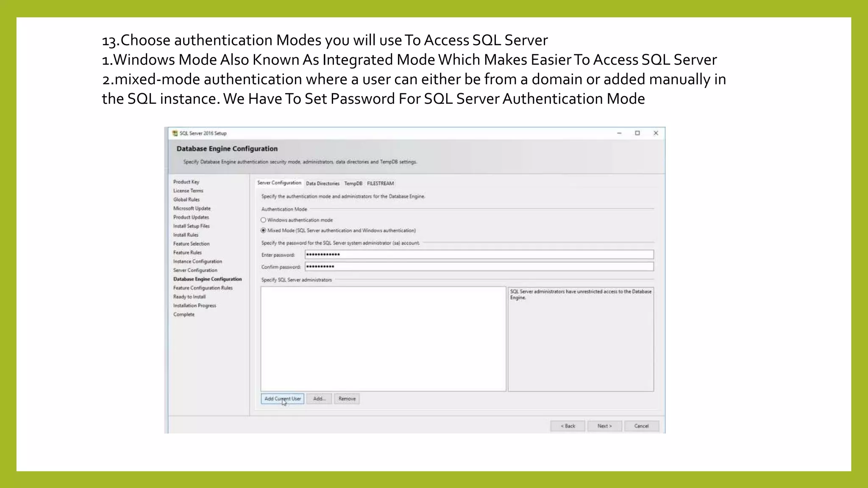Open the TempDB tab
The height and width of the screenshot is (488, 868).
(x=353, y=183)
